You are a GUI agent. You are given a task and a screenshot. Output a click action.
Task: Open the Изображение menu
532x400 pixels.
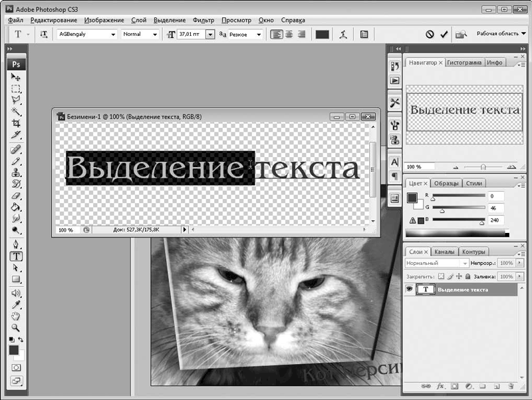point(104,20)
